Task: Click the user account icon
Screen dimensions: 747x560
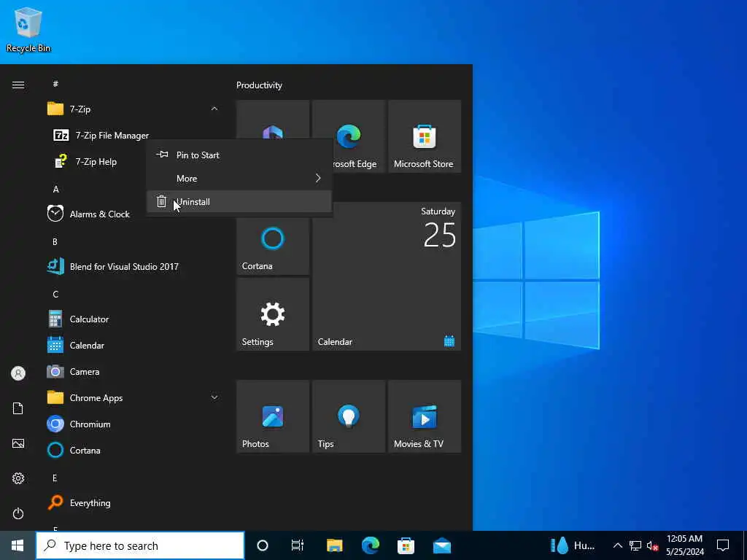Action: 18,373
